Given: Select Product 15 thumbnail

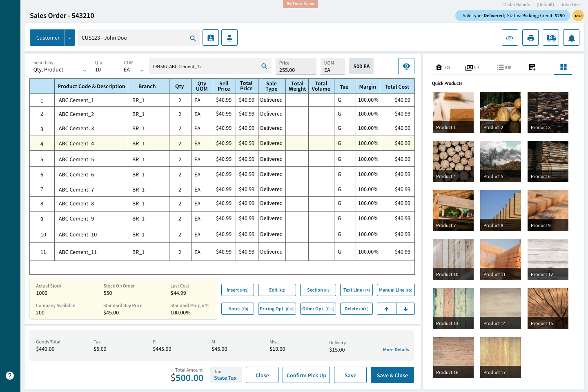Looking at the screenshot, I should [548, 309].
